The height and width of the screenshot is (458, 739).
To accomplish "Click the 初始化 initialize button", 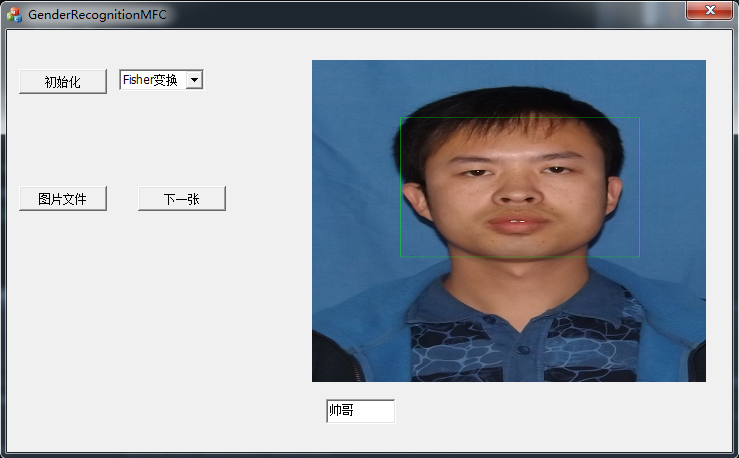I will click(62, 82).
